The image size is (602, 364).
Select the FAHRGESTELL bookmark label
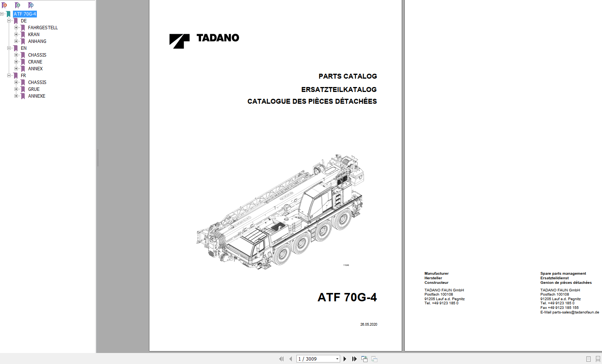pos(43,28)
